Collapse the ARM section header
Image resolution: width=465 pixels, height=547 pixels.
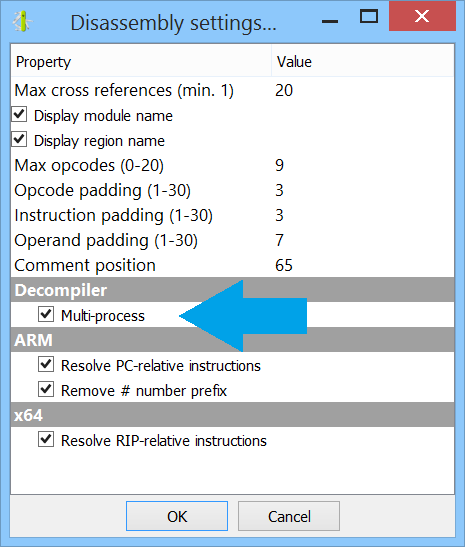[233, 340]
